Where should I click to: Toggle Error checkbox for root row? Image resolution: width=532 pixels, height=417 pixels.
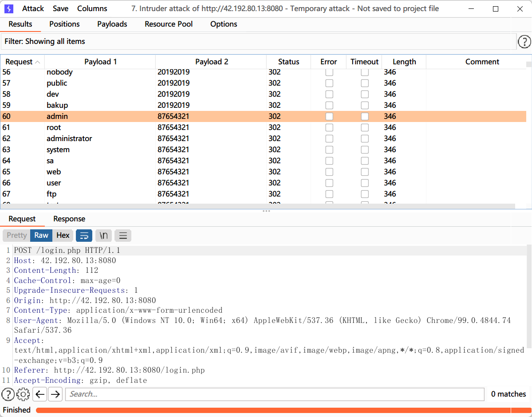[x=329, y=128]
